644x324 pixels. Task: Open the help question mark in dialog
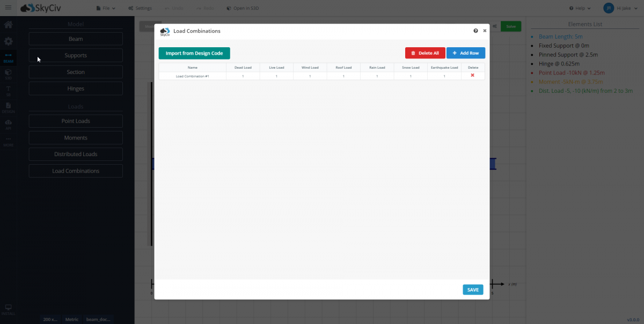point(475,31)
